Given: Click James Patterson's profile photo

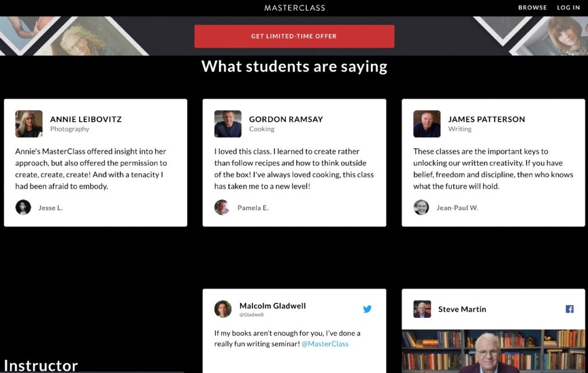Looking at the screenshot, I should coord(426,123).
